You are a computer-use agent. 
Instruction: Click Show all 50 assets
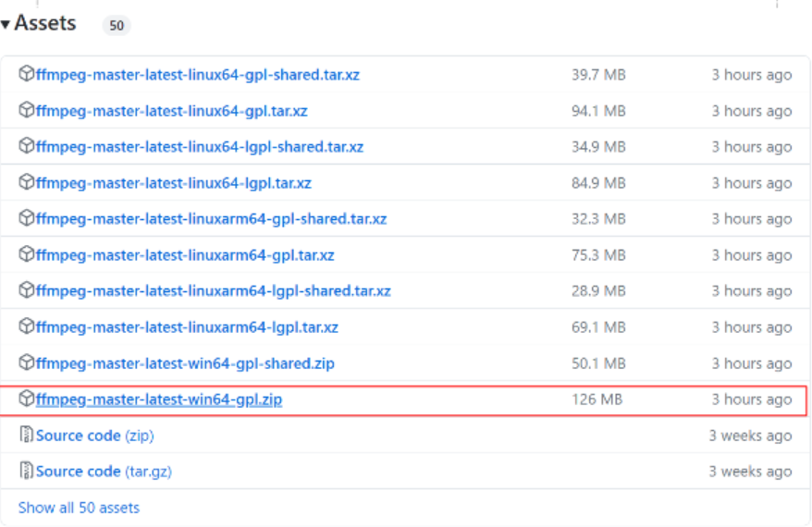[x=79, y=508]
